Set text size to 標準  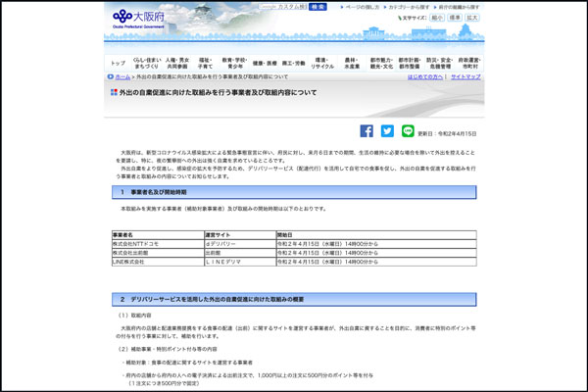pyautogui.click(x=455, y=18)
